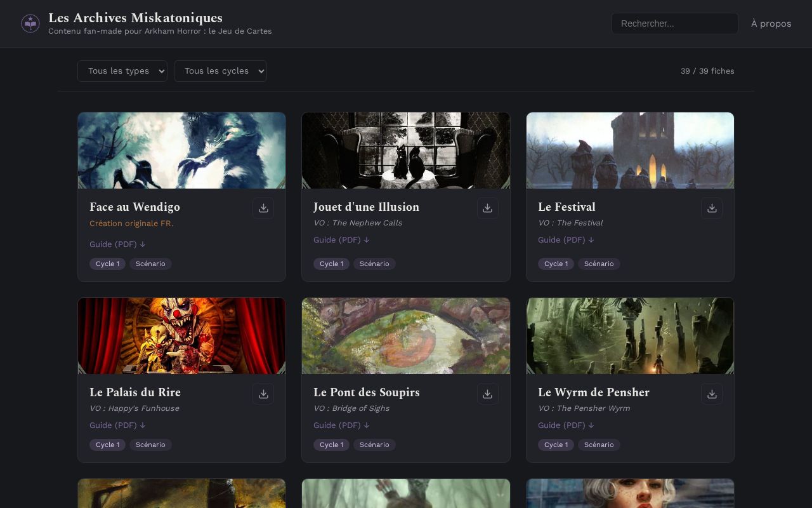Focus the Rechercher search field

[x=675, y=23]
